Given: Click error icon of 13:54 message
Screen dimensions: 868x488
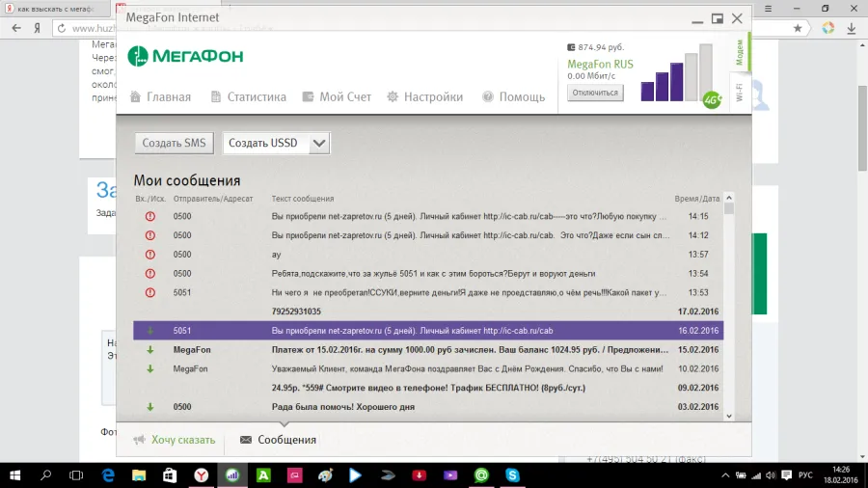Looking at the screenshot, I should pos(150,273).
